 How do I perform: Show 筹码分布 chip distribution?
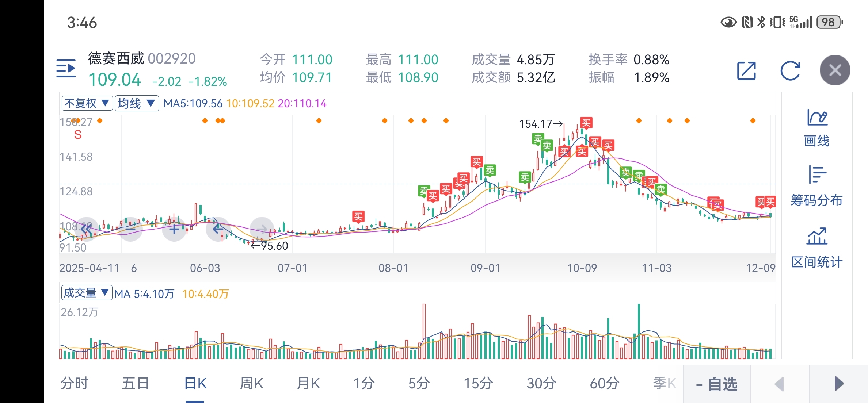point(816,186)
